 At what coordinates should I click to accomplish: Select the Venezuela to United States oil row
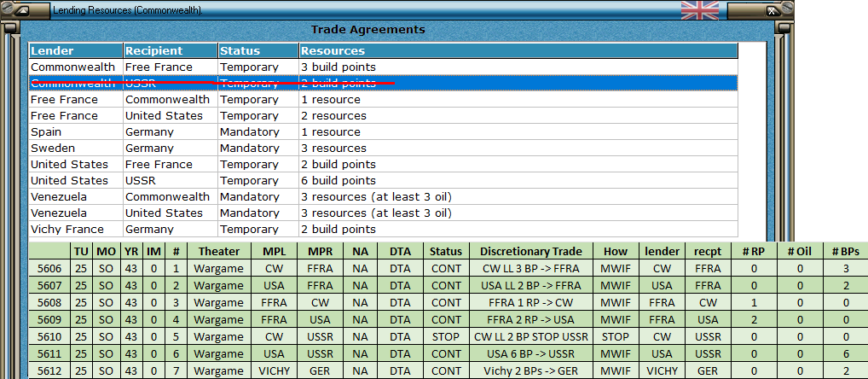(384, 213)
